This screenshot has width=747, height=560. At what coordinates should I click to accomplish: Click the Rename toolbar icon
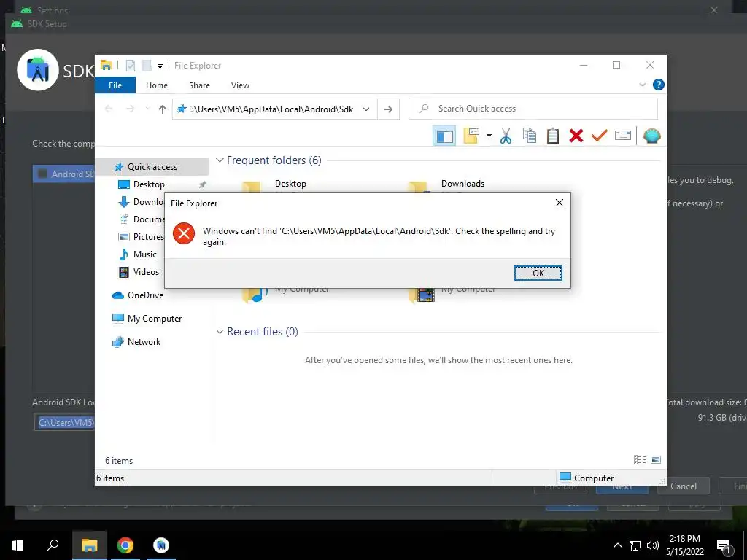(623, 136)
